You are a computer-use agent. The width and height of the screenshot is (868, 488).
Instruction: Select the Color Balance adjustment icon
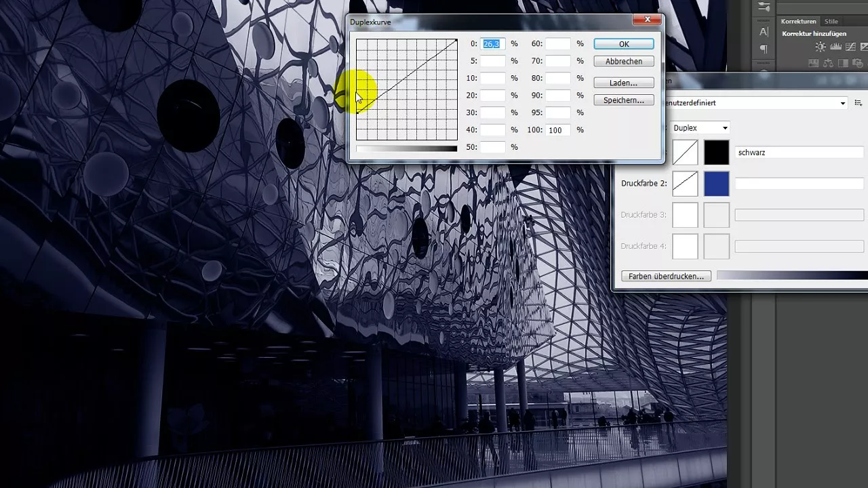[x=829, y=63]
